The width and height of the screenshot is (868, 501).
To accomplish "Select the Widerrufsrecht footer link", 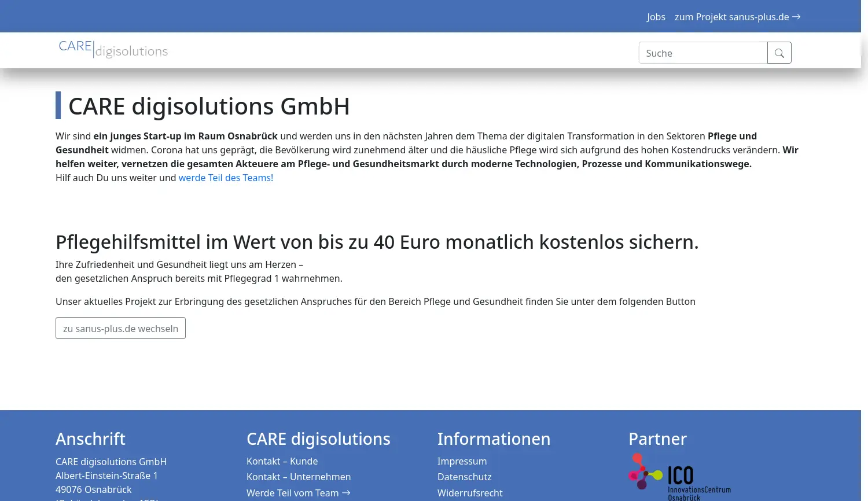I will point(470,493).
